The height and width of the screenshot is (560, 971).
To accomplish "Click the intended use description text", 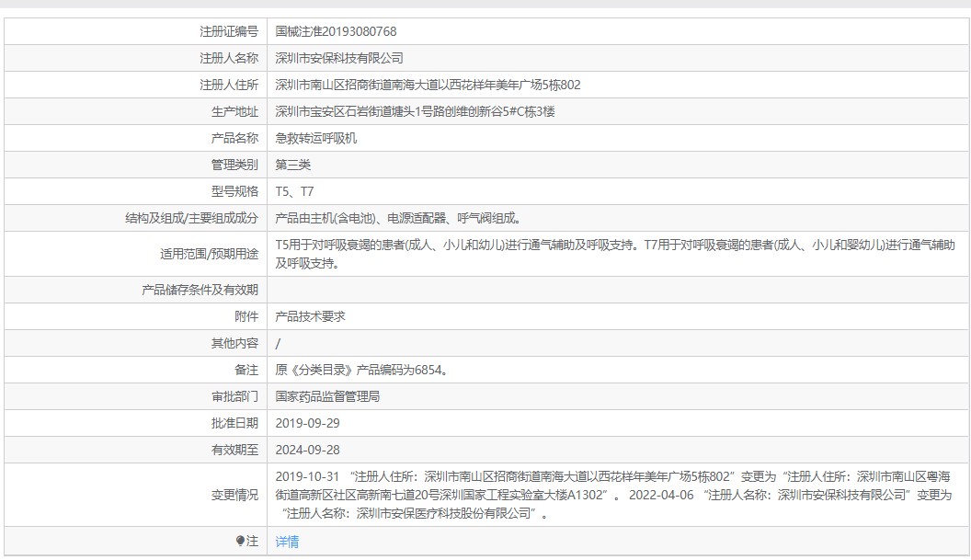I will pyautogui.click(x=615, y=254).
